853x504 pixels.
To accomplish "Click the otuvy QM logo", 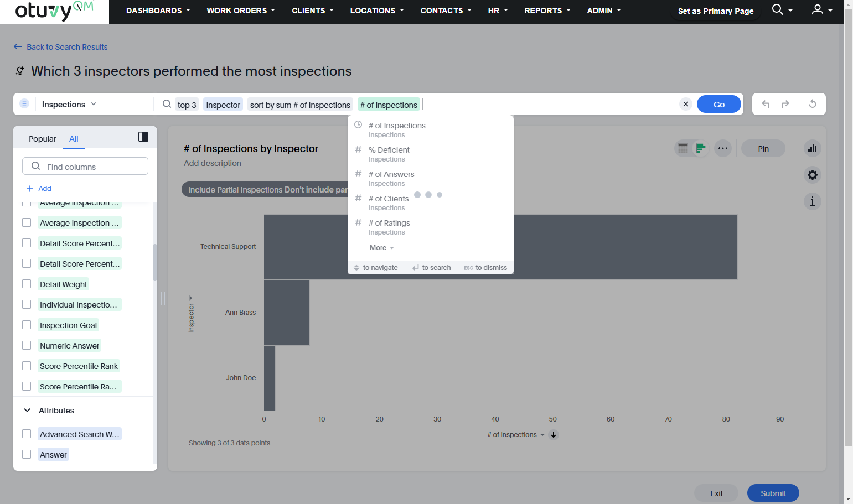I will click(x=54, y=11).
